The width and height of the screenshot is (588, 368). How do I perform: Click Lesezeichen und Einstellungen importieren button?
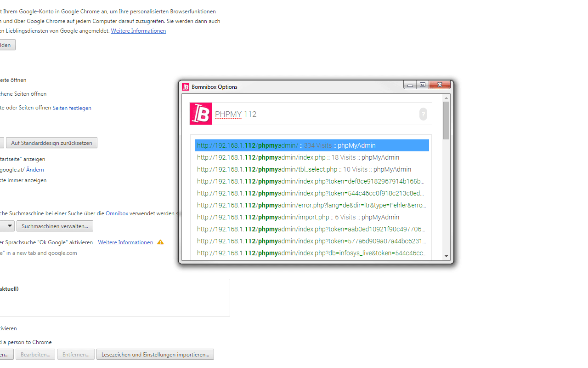(155, 355)
